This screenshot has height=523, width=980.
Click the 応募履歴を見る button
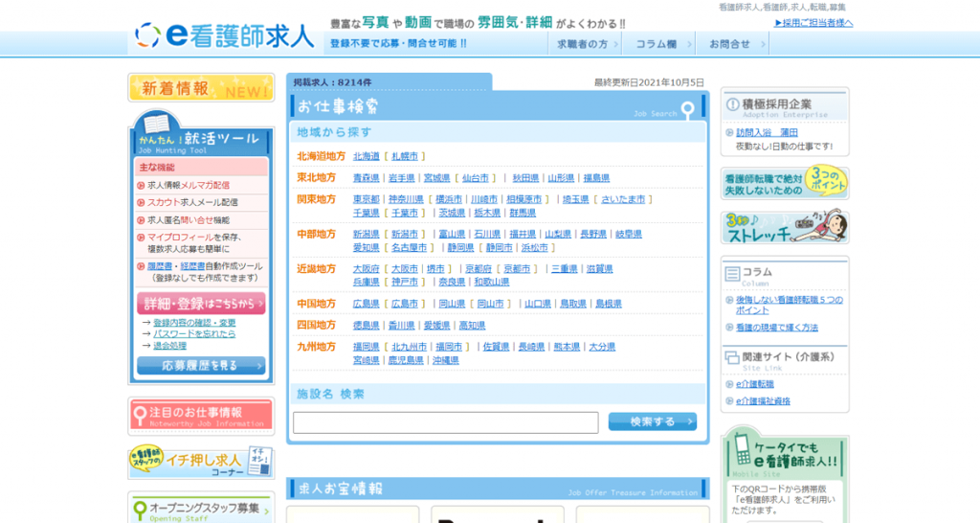(x=201, y=365)
